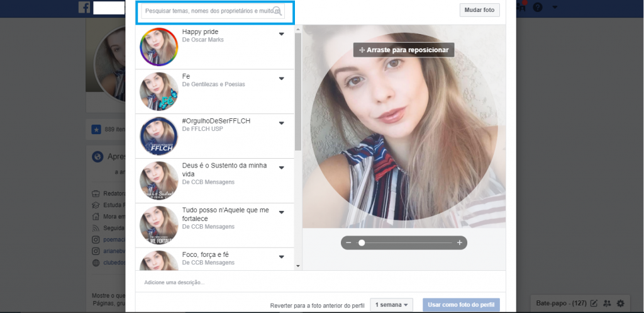Open options arrow for #OrgulhoDeSerFFLCH frame
The image size is (644, 313).
coord(281,123)
